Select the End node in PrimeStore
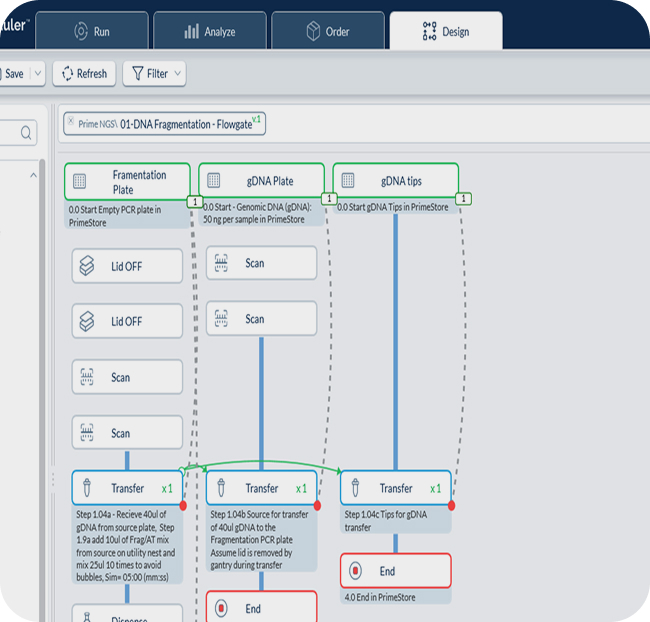 click(395, 571)
